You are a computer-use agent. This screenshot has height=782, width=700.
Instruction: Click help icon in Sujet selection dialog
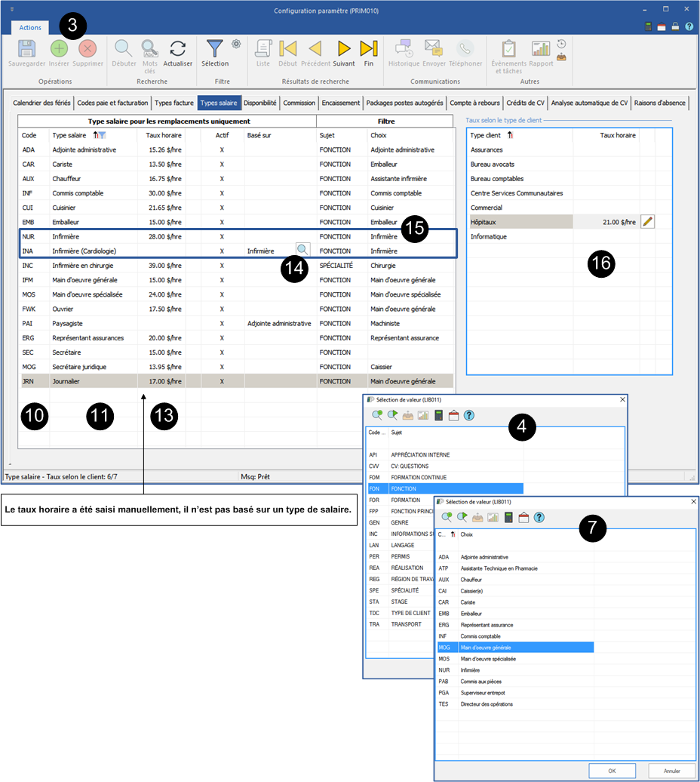(x=469, y=415)
